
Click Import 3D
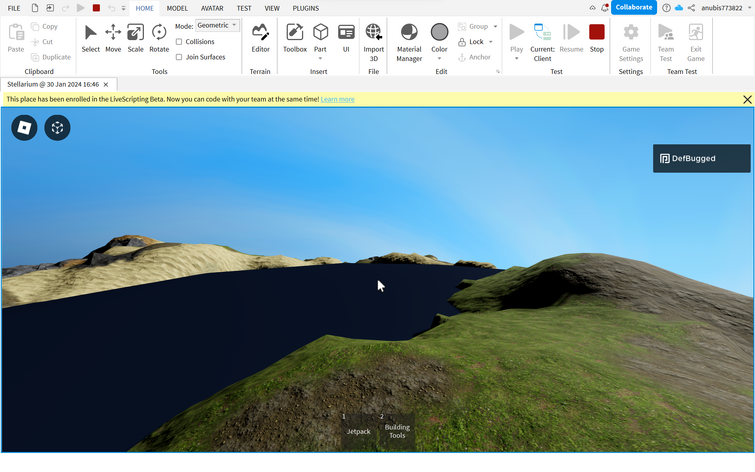tap(374, 43)
